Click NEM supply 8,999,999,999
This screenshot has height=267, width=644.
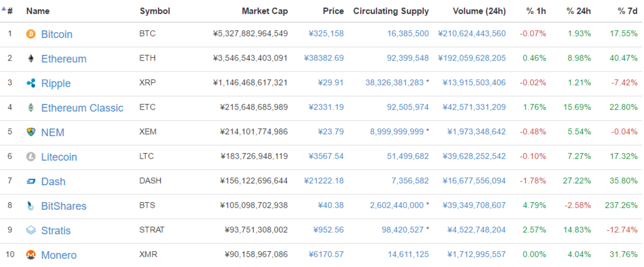coord(397,132)
